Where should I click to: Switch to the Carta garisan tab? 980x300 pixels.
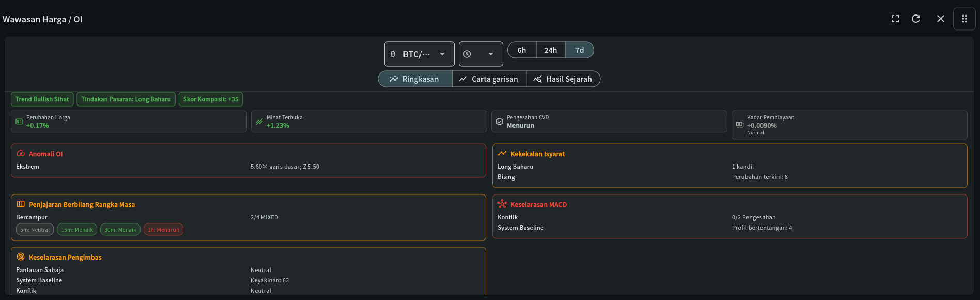point(489,79)
